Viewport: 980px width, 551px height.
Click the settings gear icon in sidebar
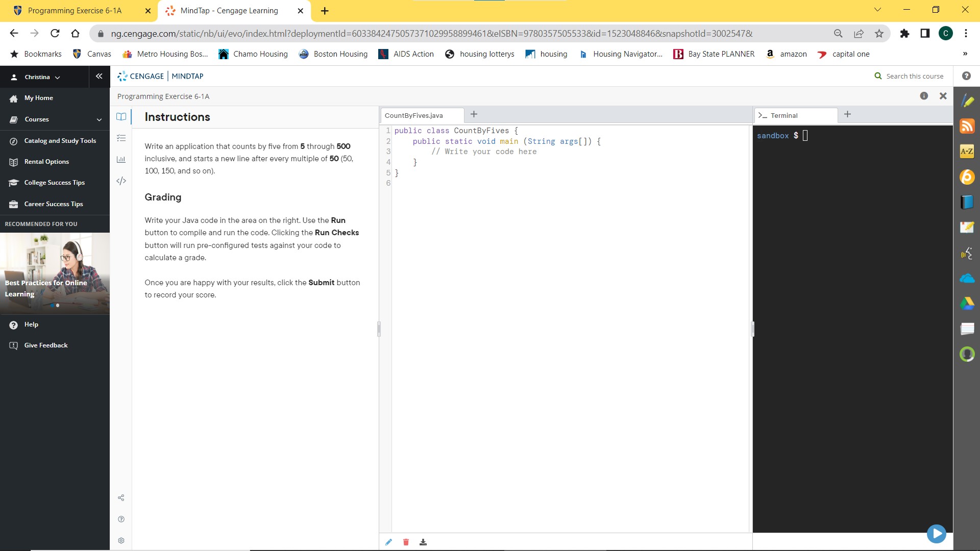click(121, 540)
